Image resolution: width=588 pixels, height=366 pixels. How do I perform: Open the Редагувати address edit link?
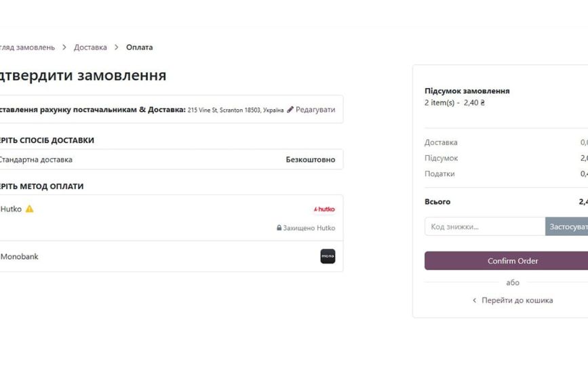click(315, 109)
